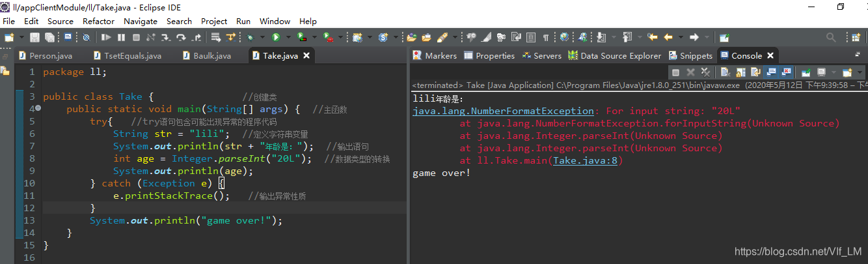Click the Step Return icon
The image size is (868, 264).
click(197, 37)
